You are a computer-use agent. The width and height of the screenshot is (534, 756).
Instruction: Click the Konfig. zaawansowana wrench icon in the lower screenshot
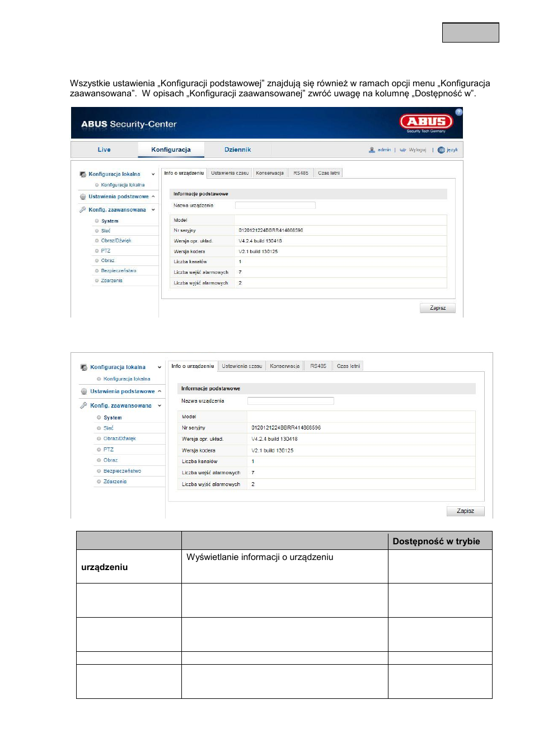[x=84, y=405]
